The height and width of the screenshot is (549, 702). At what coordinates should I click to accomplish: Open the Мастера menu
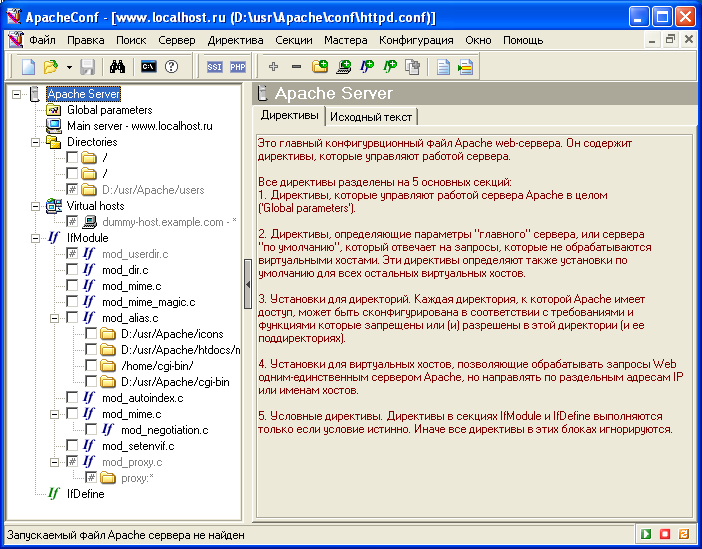pyautogui.click(x=346, y=40)
